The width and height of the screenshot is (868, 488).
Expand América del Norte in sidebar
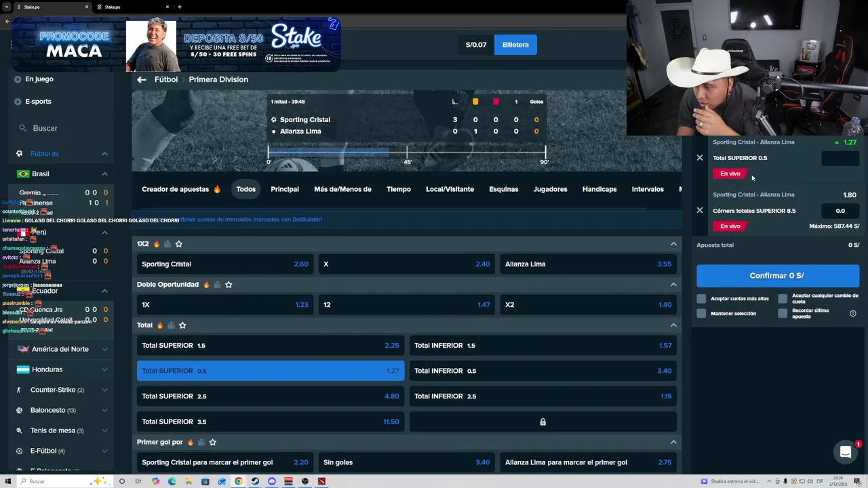(x=104, y=349)
